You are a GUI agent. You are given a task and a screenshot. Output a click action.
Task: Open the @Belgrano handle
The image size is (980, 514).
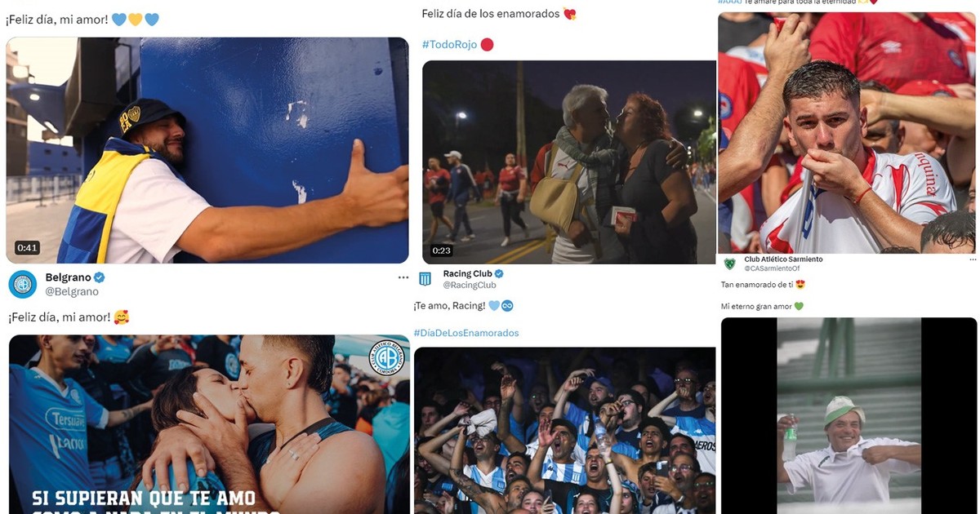pyautogui.click(x=72, y=291)
